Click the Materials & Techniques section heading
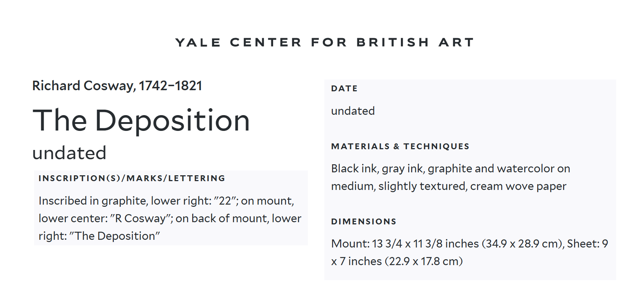Viewport: 644px width, 308px height. [400, 147]
